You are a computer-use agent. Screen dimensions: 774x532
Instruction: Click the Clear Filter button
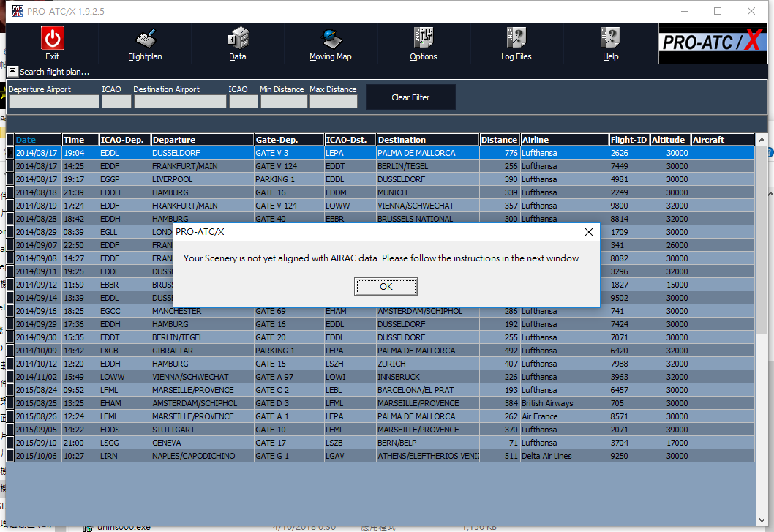(x=410, y=97)
